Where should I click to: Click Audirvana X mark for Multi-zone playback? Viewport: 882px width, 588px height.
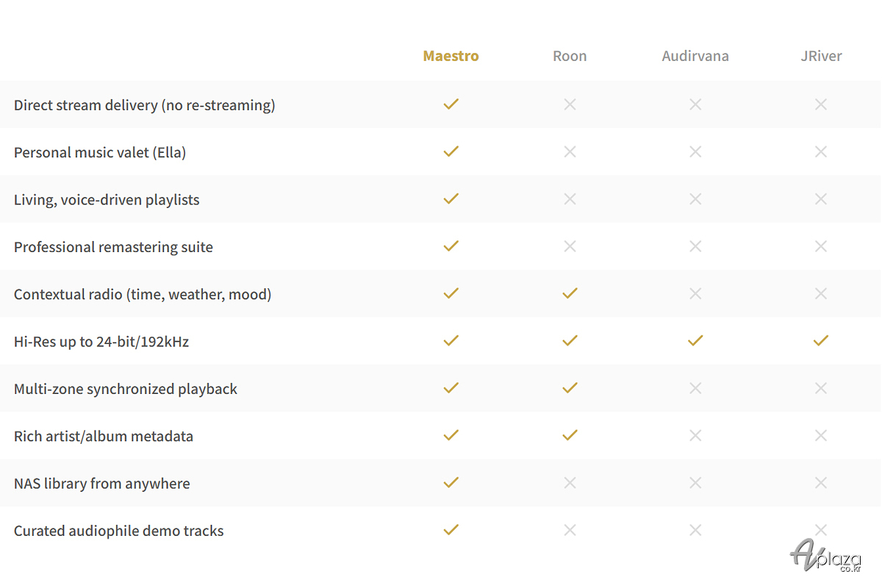tap(695, 388)
